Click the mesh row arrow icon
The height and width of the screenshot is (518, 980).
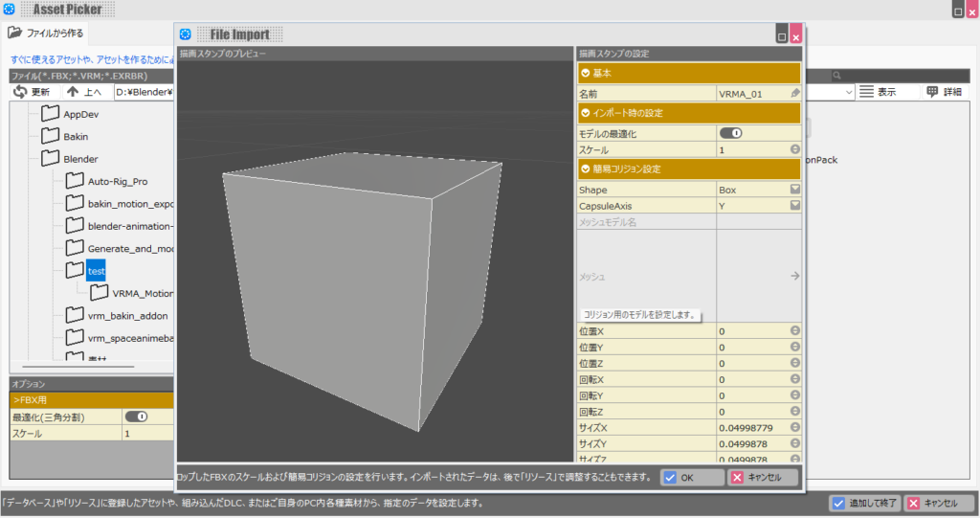tap(793, 276)
